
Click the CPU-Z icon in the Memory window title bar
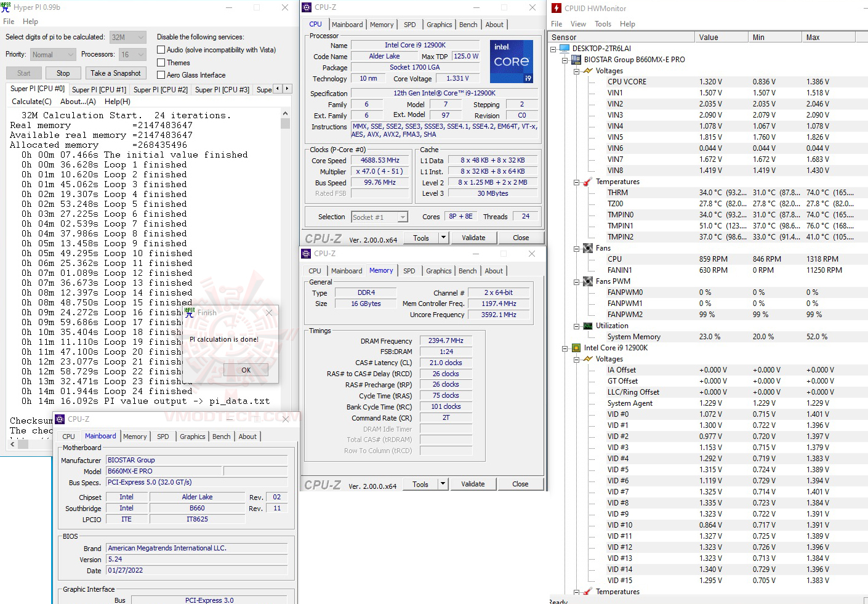(x=306, y=254)
